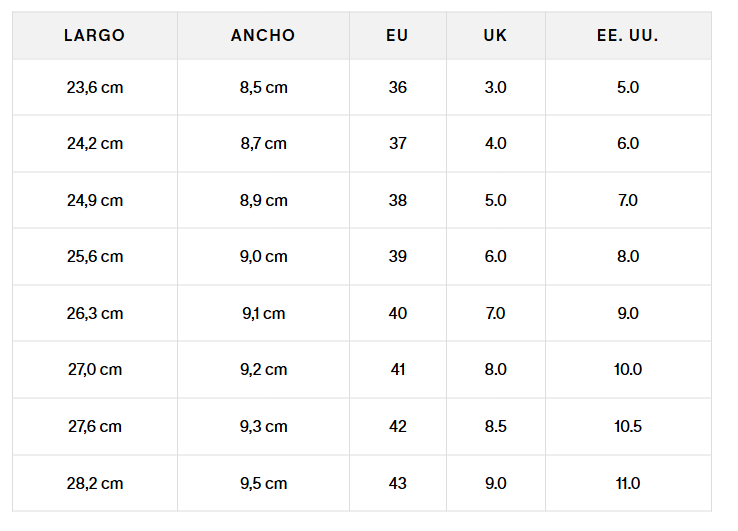Click the 24,9 cm length cell
Image resolution: width=738 pixels, height=531 pixels.
click(95, 200)
